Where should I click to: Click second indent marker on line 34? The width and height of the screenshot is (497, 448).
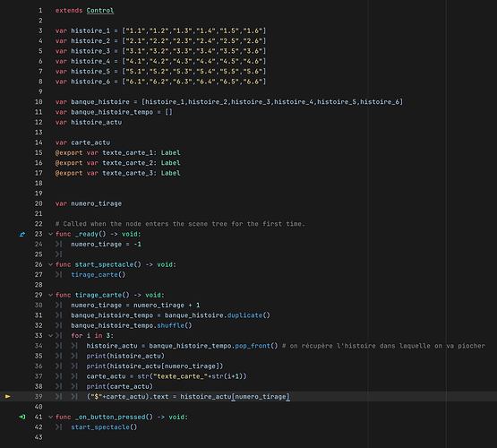74,346
